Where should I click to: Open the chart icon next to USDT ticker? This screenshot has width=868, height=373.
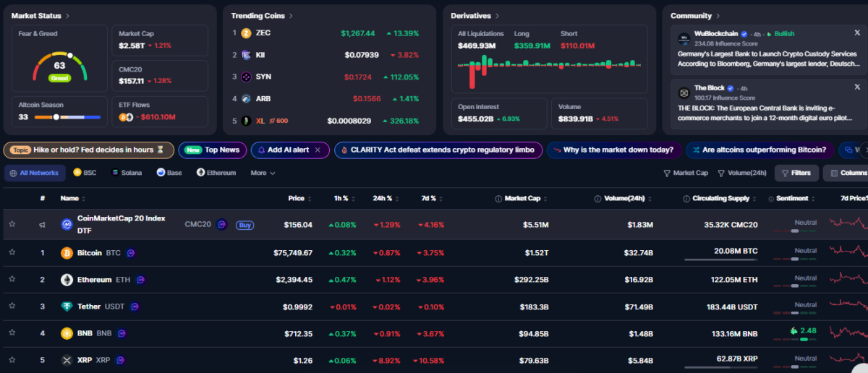(135, 306)
